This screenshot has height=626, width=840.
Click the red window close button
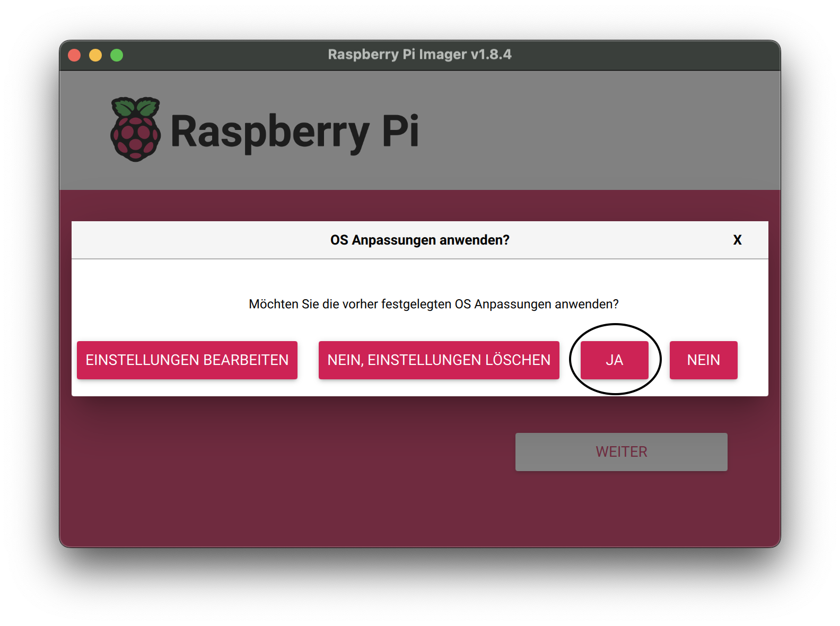click(74, 55)
